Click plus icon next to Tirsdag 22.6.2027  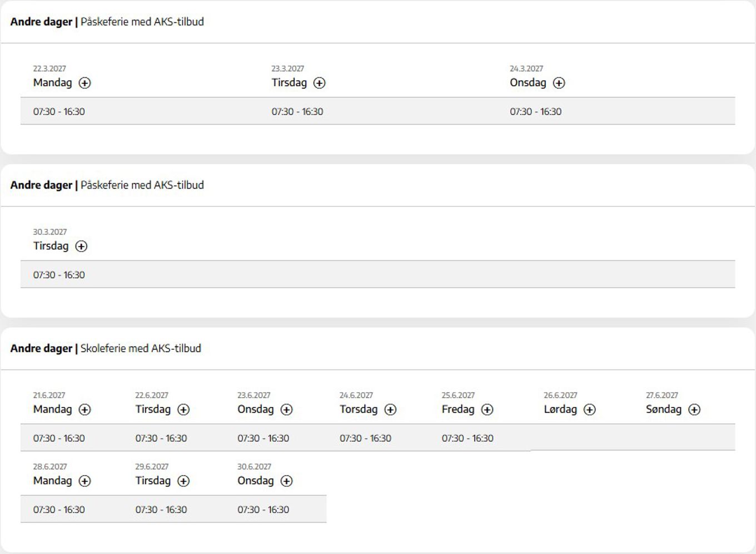pyautogui.click(x=183, y=409)
